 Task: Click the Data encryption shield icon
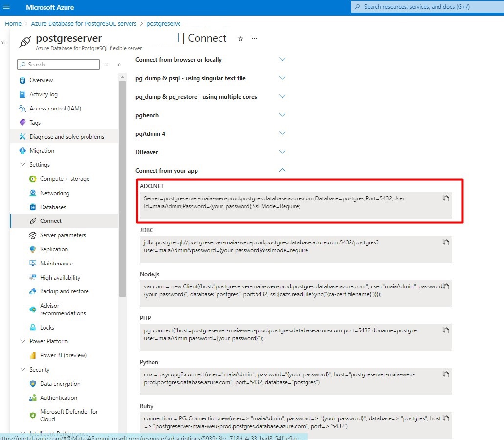pos(33,384)
